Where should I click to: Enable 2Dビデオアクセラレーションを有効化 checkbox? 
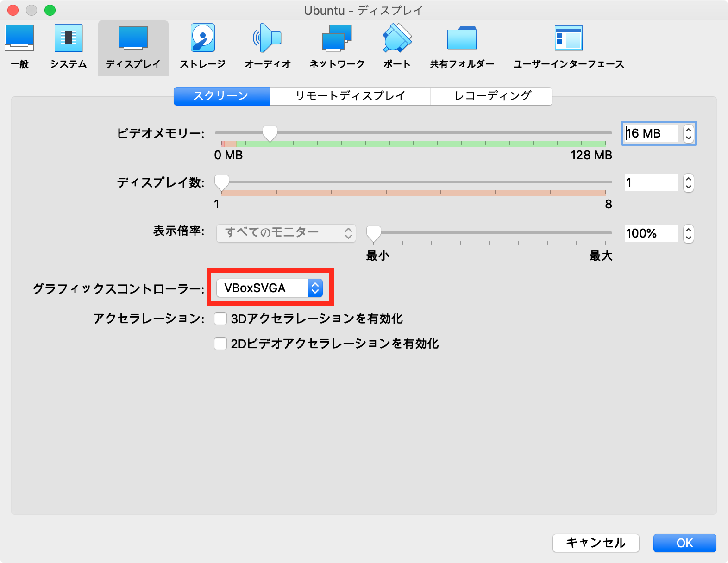coord(220,344)
